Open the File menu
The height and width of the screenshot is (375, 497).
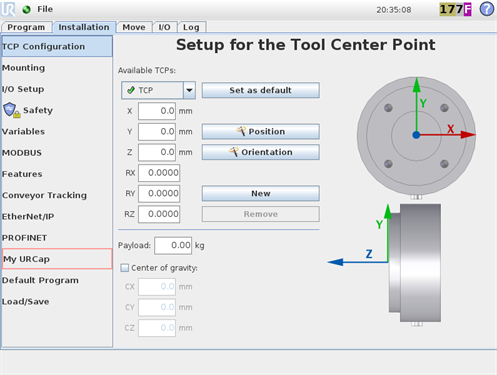point(45,9)
